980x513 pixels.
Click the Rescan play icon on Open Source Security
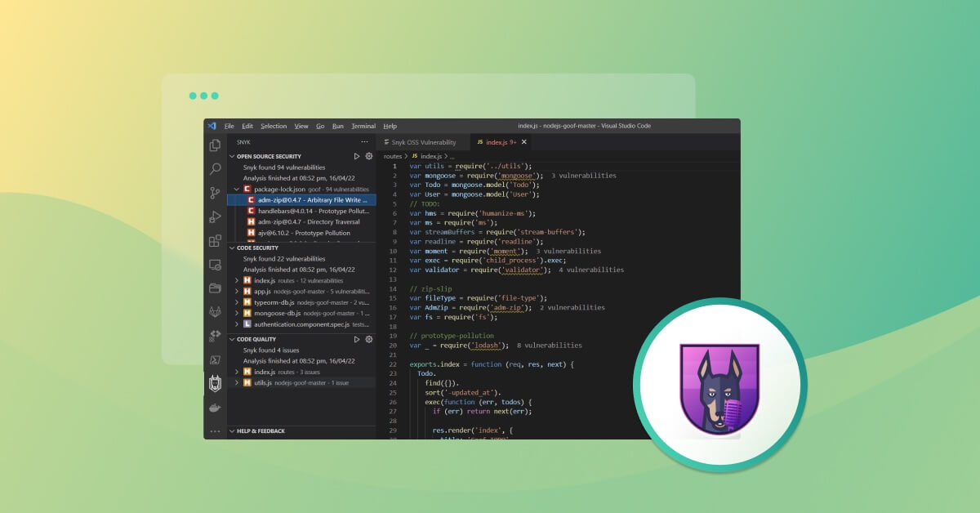(356, 156)
